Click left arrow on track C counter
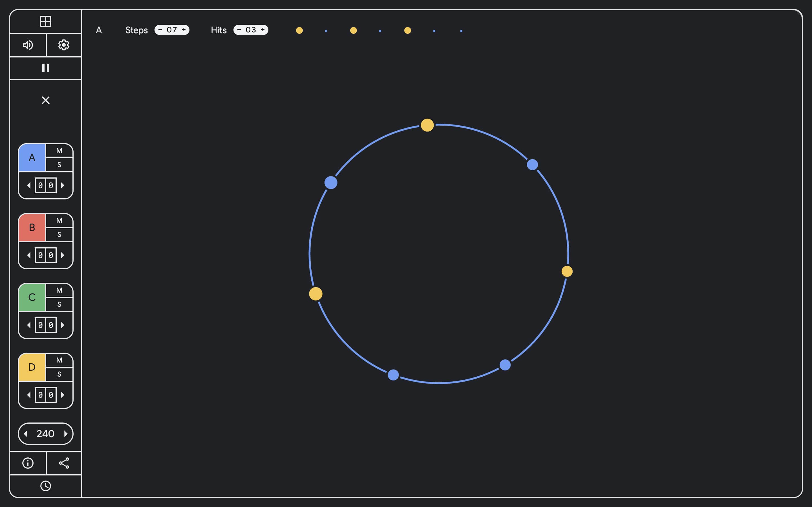 pyautogui.click(x=29, y=325)
